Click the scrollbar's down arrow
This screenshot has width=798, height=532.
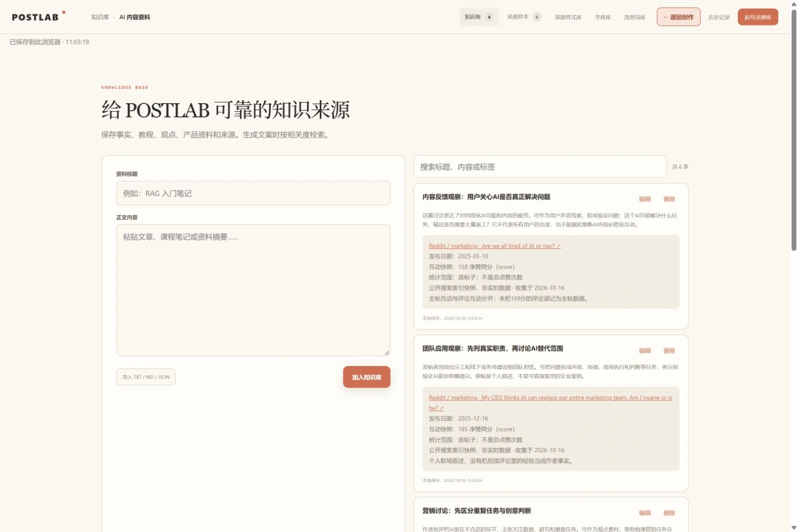pos(794,528)
